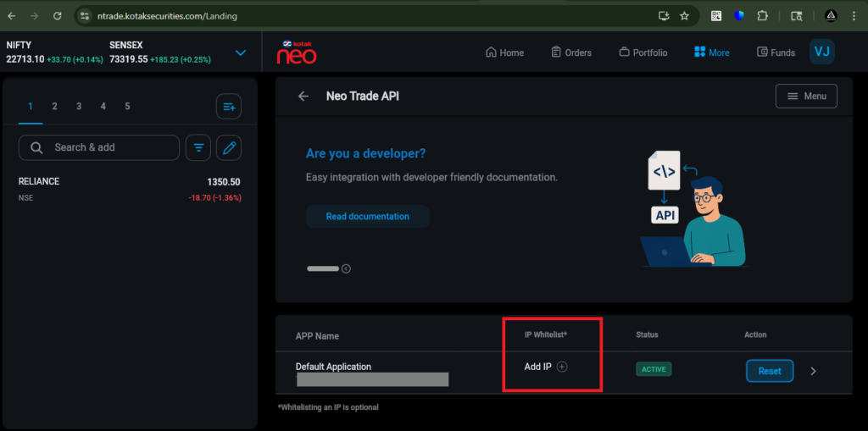This screenshot has height=431, width=868.
Task: Open the watchlist filter icon
Action: pyautogui.click(x=198, y=147)
